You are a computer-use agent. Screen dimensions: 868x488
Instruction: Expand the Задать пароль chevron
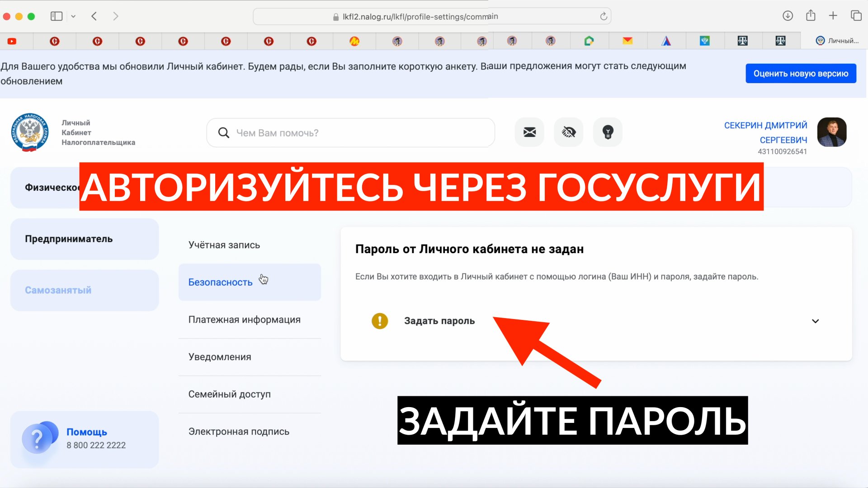click(815, 321)
